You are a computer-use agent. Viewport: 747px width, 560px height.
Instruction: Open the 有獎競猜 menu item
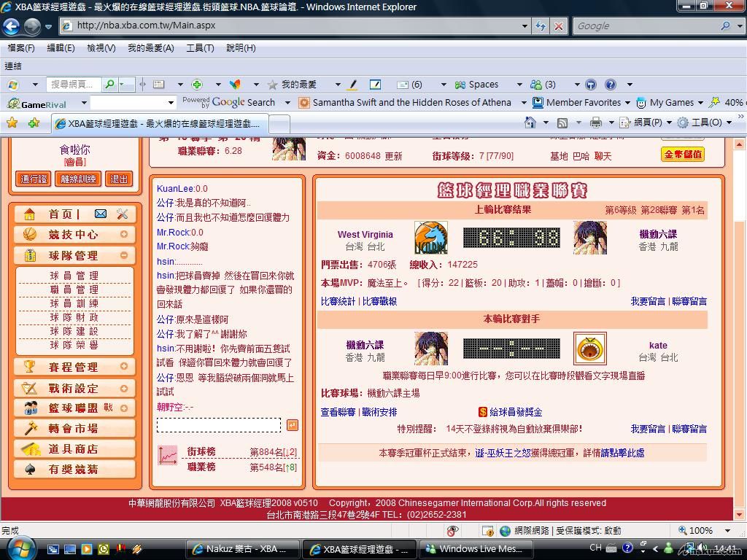pyautogui.click(x=75, y=470)
